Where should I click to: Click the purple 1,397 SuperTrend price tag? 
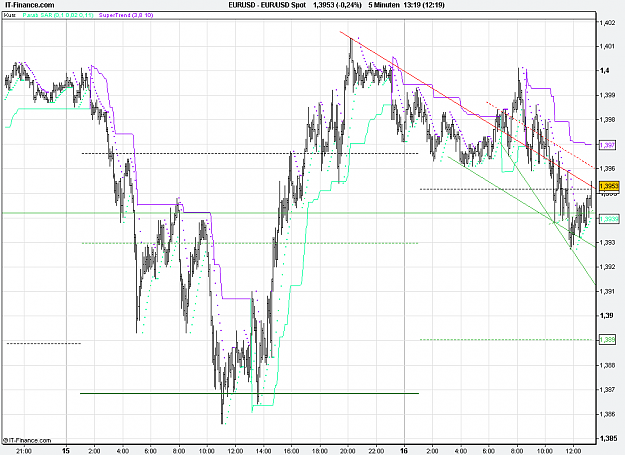tap(607, 145)
